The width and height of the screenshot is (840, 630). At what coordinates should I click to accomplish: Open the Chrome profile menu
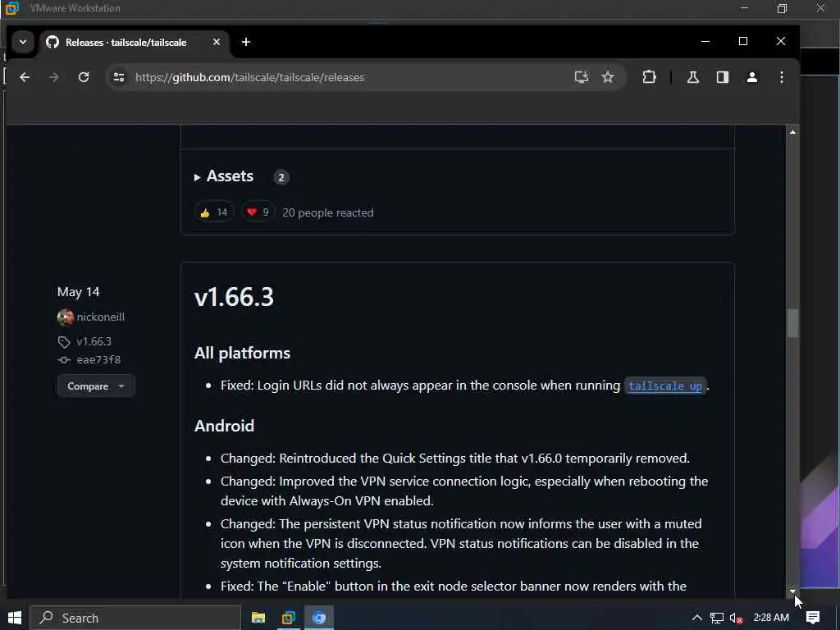pos(752,77)
